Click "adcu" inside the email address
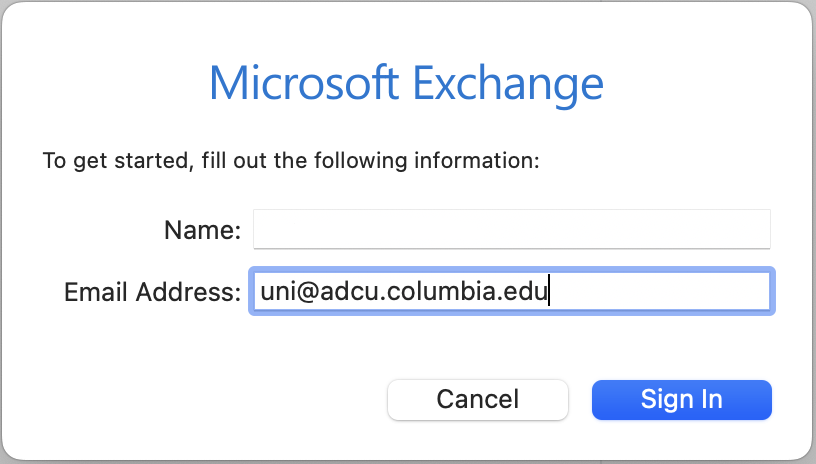This screenshot has height=464, width=816. click(x=349, y=291)
